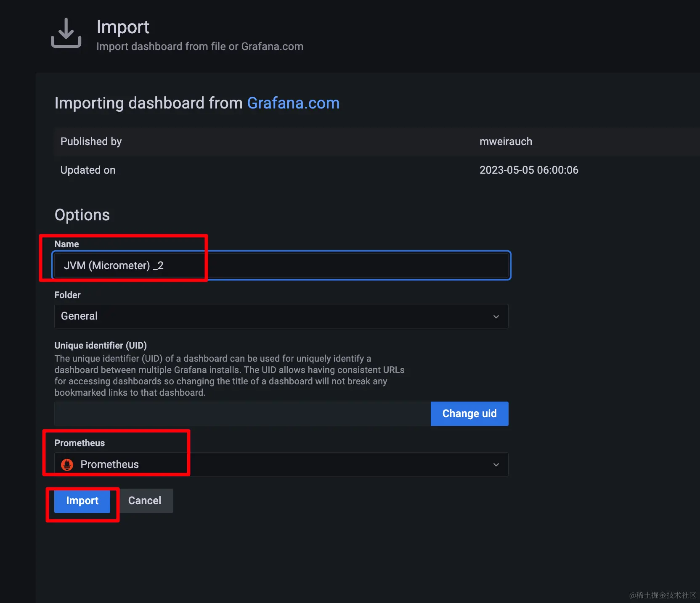
Task: Cancel the dashboard import
Action: (145, 500)
